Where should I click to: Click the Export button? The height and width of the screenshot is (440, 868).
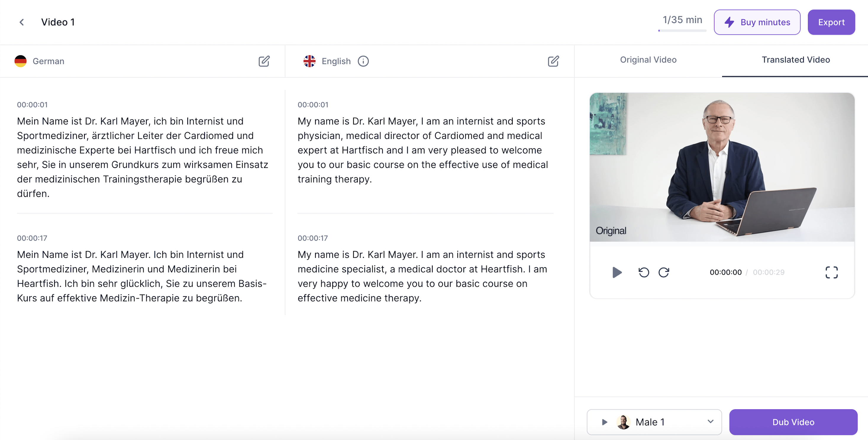[831, 22]
